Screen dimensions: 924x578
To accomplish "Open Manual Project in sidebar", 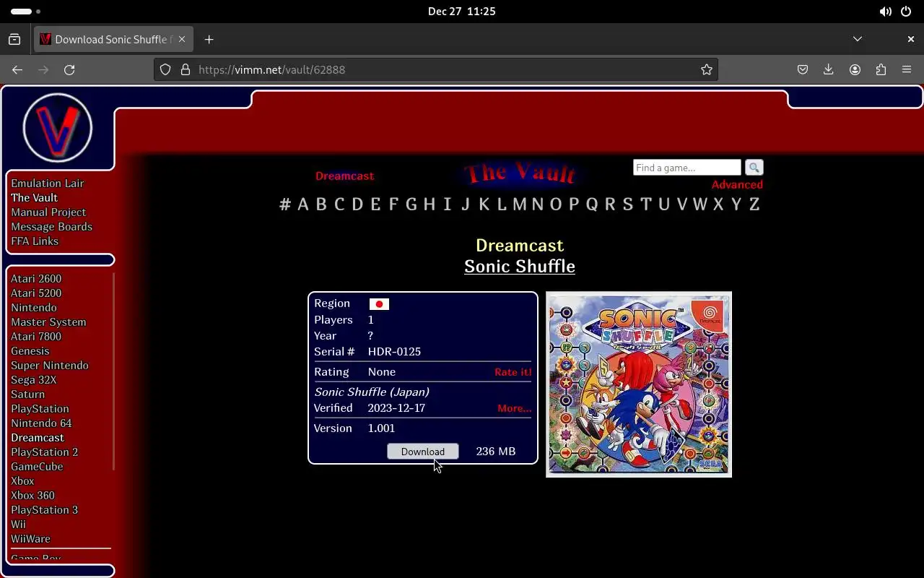I will (48, 212).
